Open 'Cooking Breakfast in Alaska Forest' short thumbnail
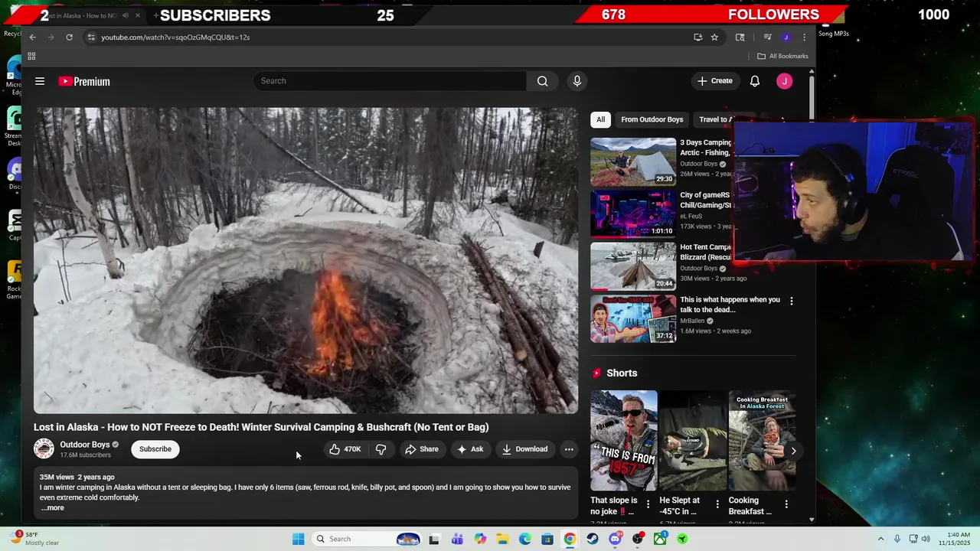The image size is (980, 551). coord(762,440)
